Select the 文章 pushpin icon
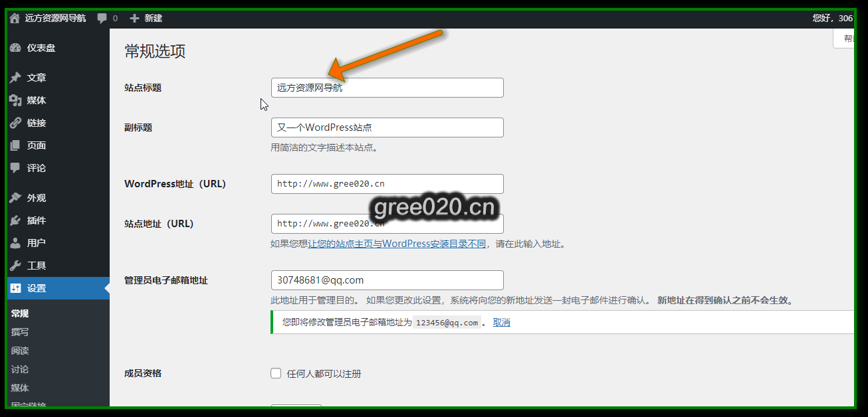 pyautogui.click(x=15, y=78)
